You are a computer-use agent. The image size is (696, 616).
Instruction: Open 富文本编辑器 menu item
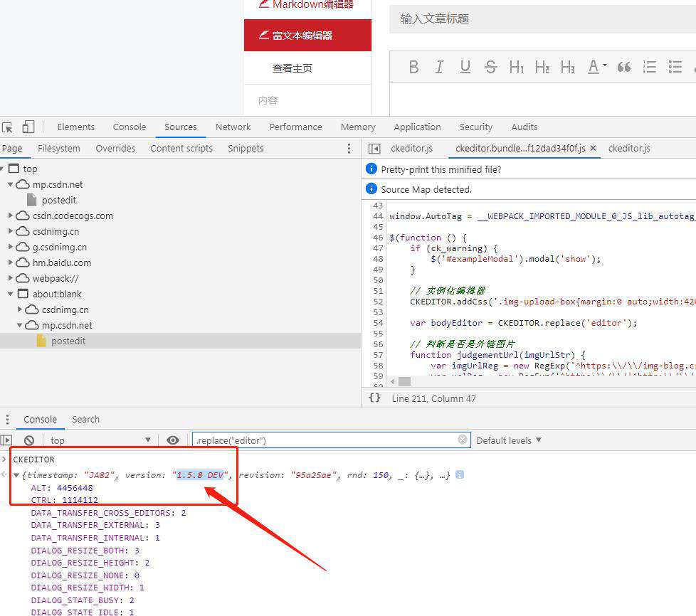[x=307, y=35]
